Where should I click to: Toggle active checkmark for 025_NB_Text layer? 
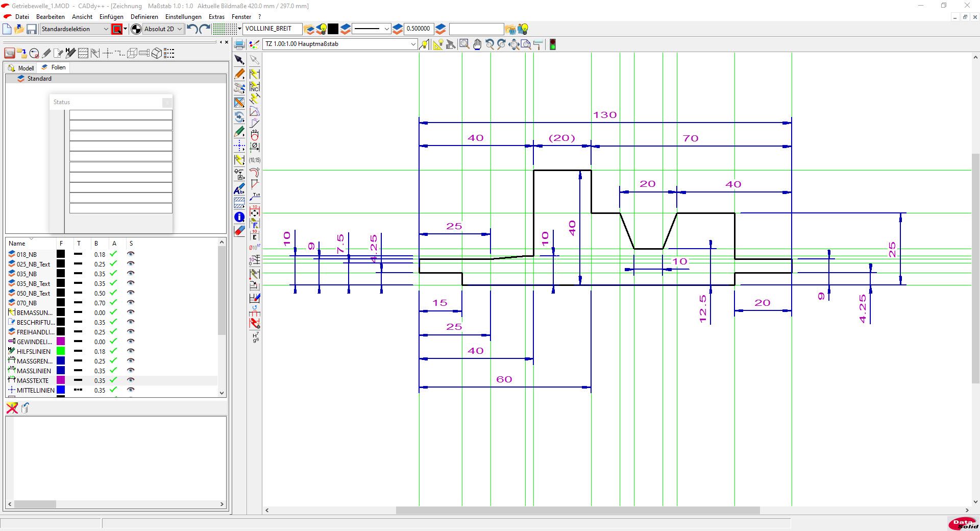point(113,264)
